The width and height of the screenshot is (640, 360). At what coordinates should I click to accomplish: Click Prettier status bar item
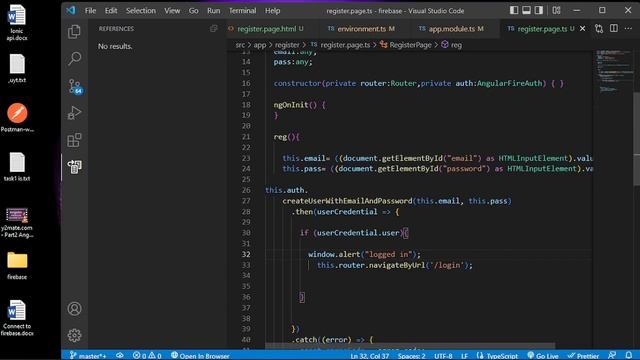point(583,356)
